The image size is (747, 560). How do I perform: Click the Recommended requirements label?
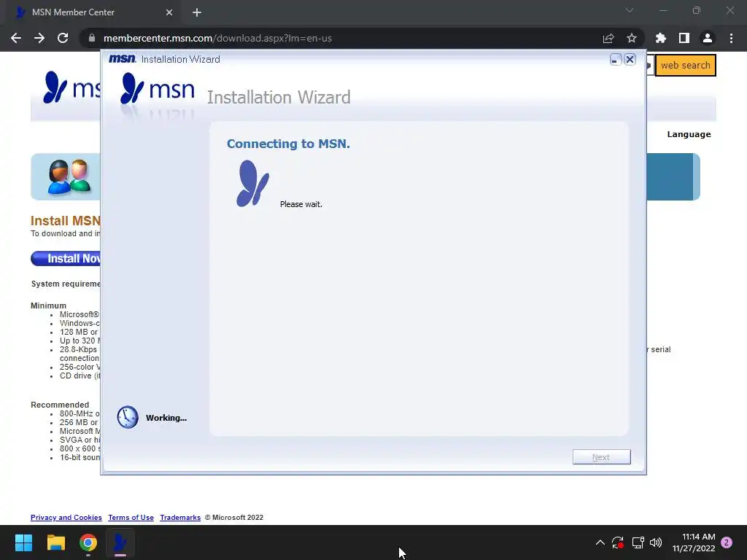click(60, 405)
